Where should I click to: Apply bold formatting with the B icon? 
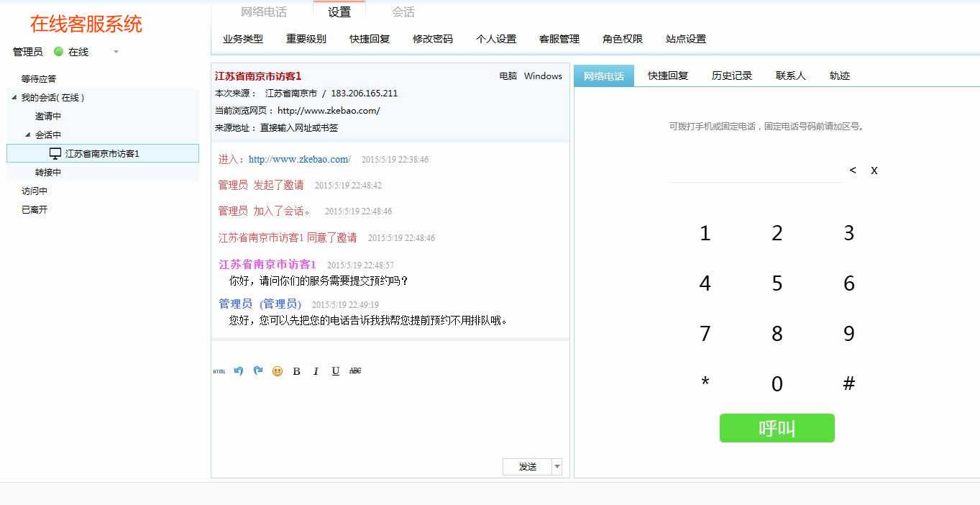296,371
